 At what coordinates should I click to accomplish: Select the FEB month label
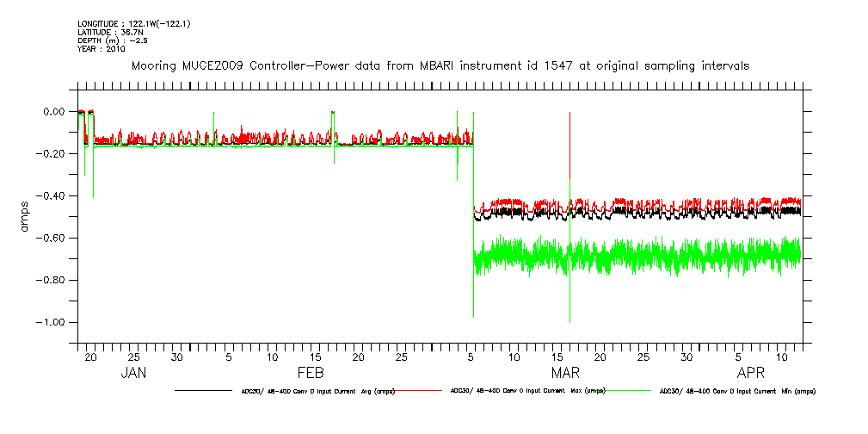coord(310,373)
